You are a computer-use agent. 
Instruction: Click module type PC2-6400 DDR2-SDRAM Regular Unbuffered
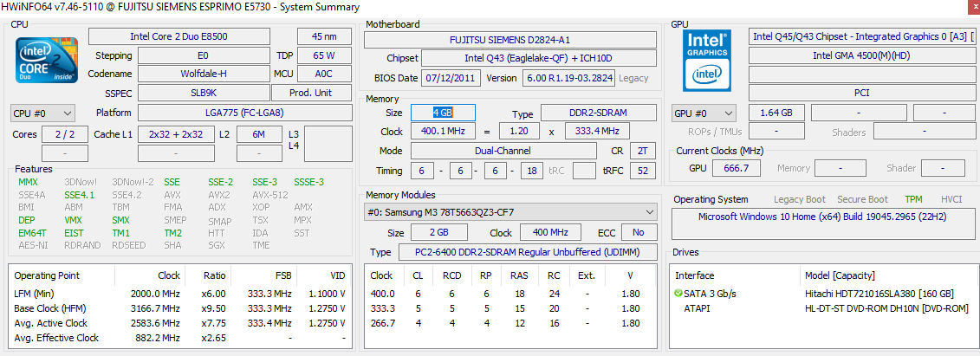(528, 252)
